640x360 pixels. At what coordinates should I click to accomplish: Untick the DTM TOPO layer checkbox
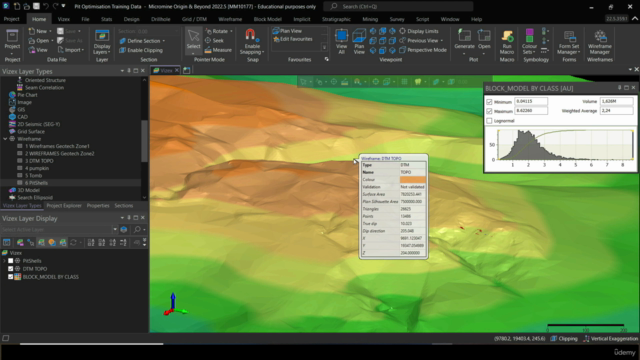[11, 269]
